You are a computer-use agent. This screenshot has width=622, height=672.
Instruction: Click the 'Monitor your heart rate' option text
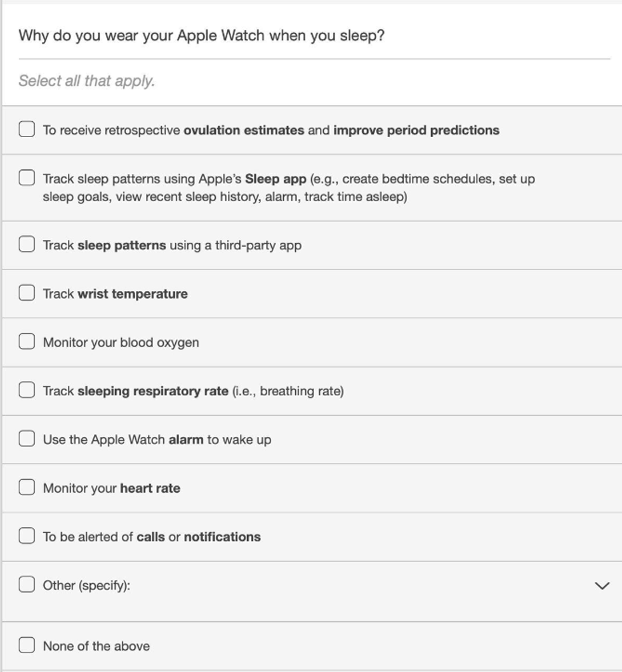[x=111, y=489]
